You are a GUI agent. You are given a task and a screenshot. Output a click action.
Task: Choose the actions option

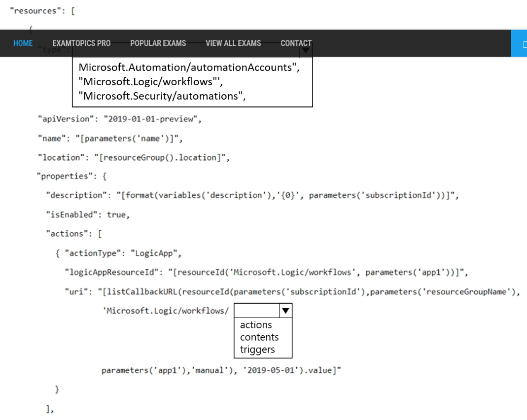coord(256,325)
